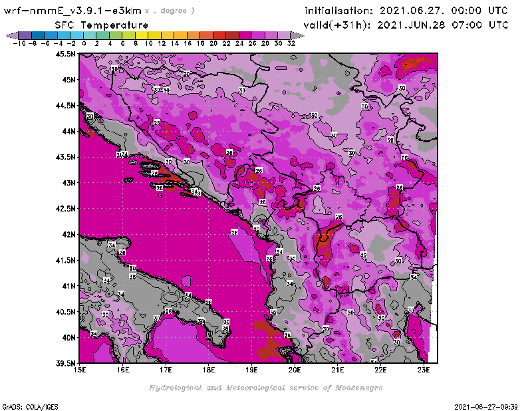Click the light blue legend swatch between -2 and 0

[77, 35]
